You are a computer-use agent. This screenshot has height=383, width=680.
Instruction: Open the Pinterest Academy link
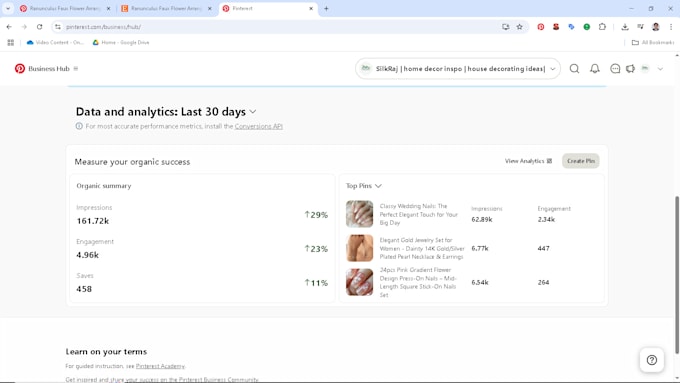click(x=160, y=366)
